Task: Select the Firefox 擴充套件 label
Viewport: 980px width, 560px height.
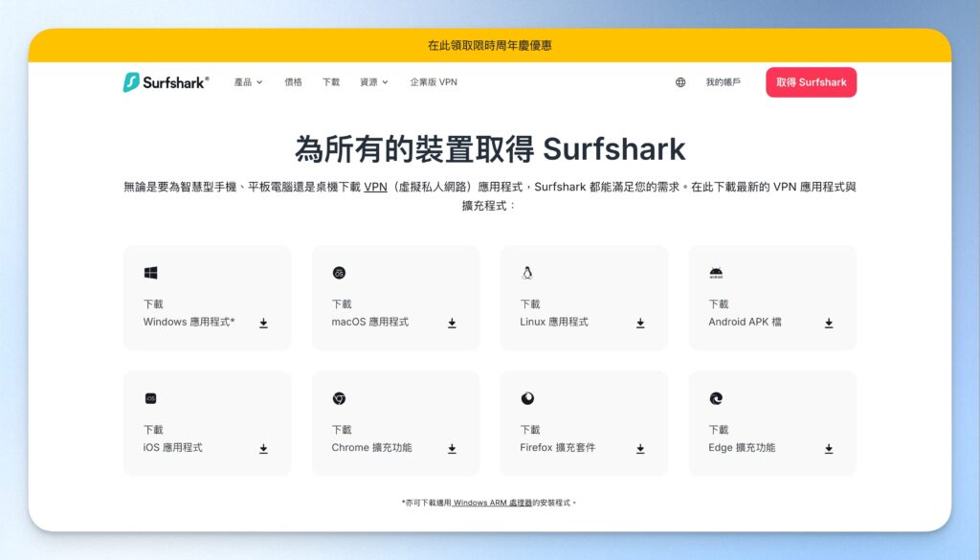Action: 558,447
